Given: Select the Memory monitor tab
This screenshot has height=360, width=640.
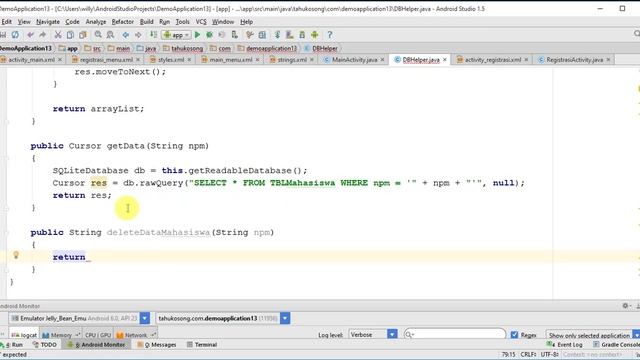Looking at the screenshot, I should pyautogui.click(x=61, y=335).
